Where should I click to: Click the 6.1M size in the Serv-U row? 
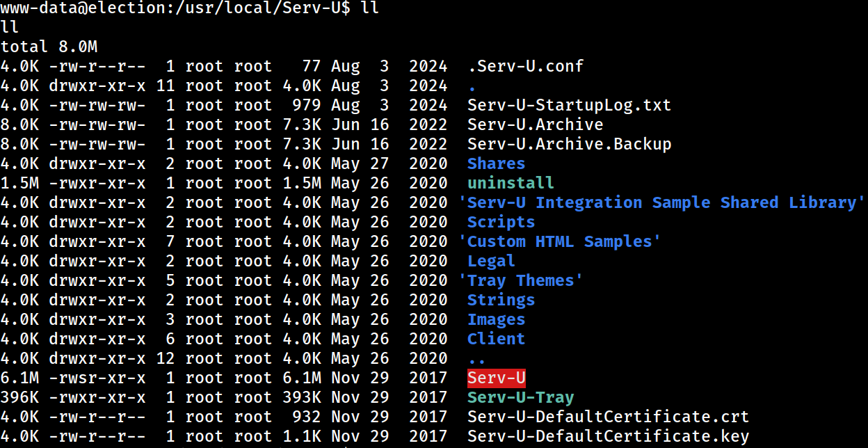pos(301,378)
